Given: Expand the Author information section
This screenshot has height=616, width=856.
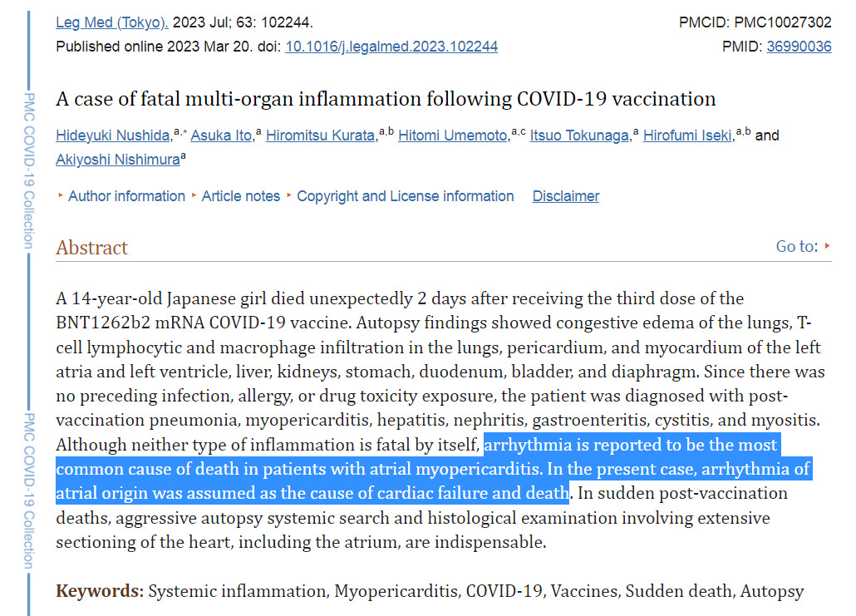Looking at the screenshot, I should pyautogui.click(x=126, y=196).
